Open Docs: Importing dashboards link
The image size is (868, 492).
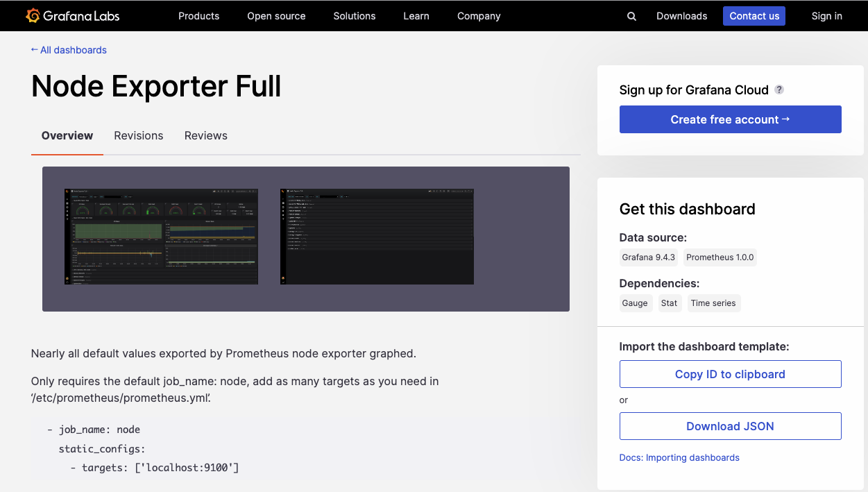click(x=679, y=458)
